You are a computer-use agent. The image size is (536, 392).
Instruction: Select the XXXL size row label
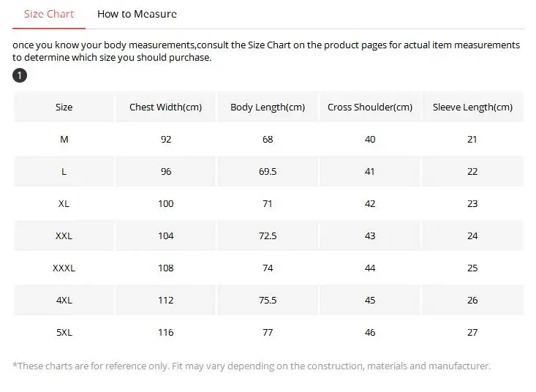pyautogui.click(x=64, y=268)
